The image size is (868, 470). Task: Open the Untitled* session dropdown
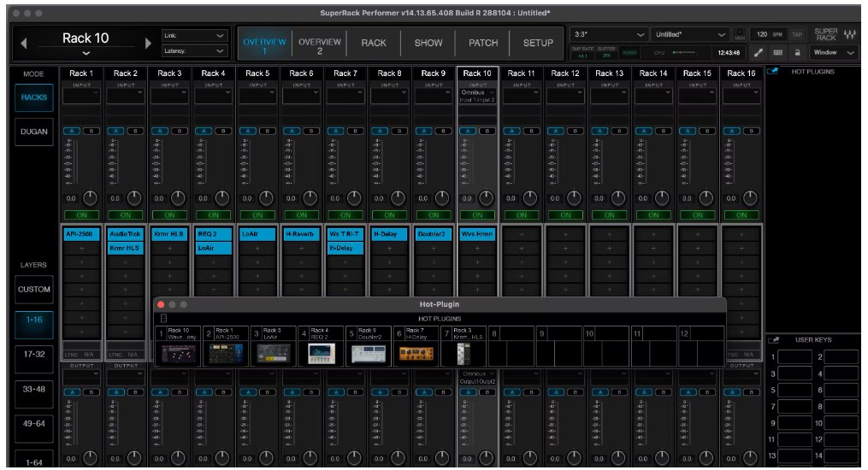[x=690, y=34]
